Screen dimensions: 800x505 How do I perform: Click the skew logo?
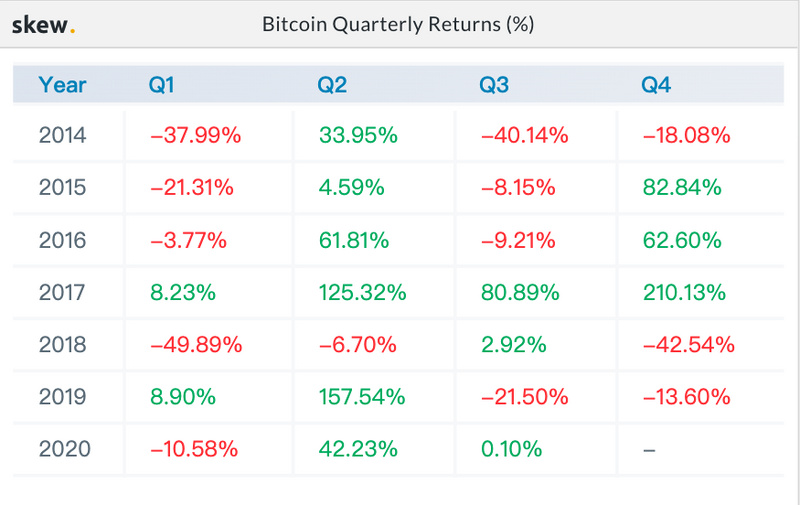click(44, 24)
